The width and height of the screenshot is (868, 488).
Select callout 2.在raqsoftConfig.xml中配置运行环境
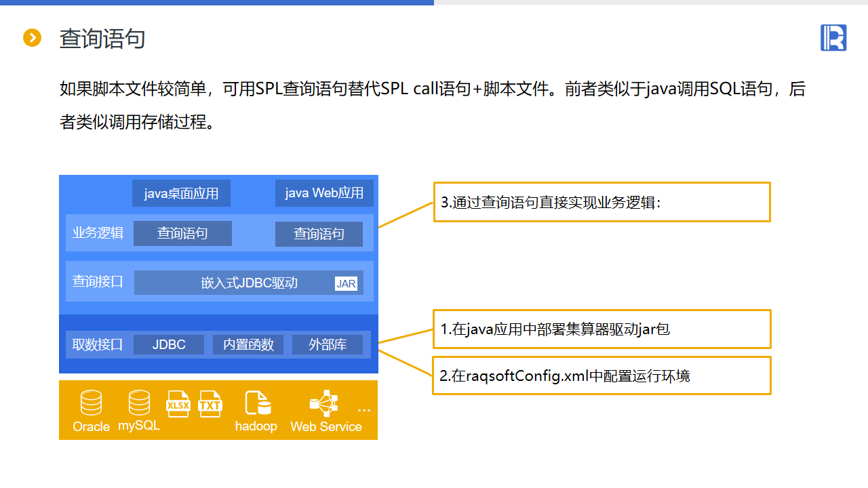coord(602,375)
